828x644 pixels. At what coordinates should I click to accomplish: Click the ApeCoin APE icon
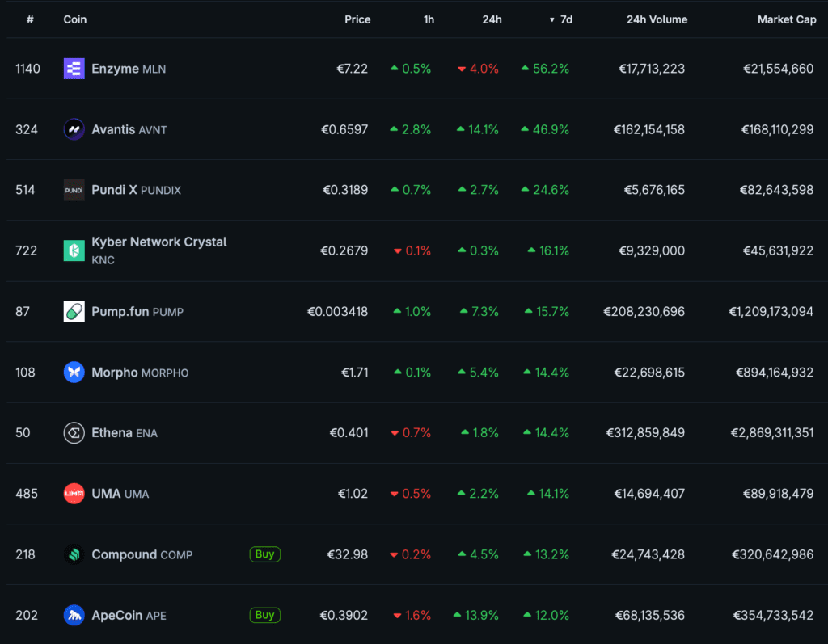tap(74, 615)
